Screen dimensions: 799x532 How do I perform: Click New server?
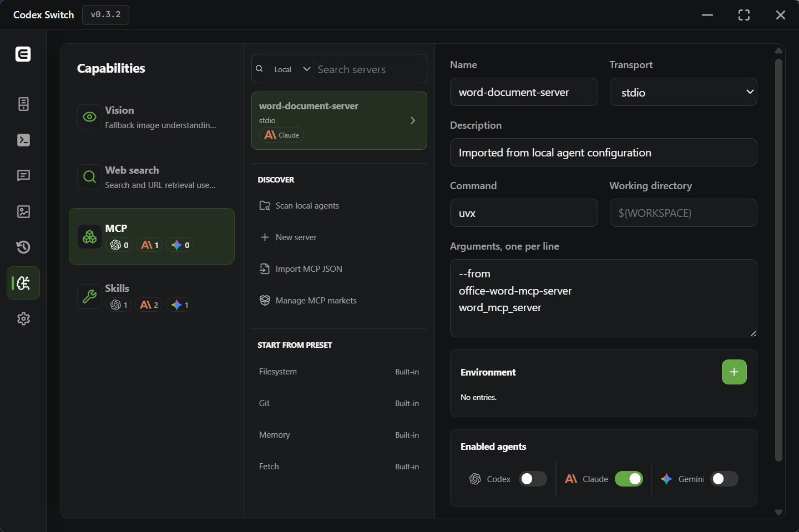(339, 237)
